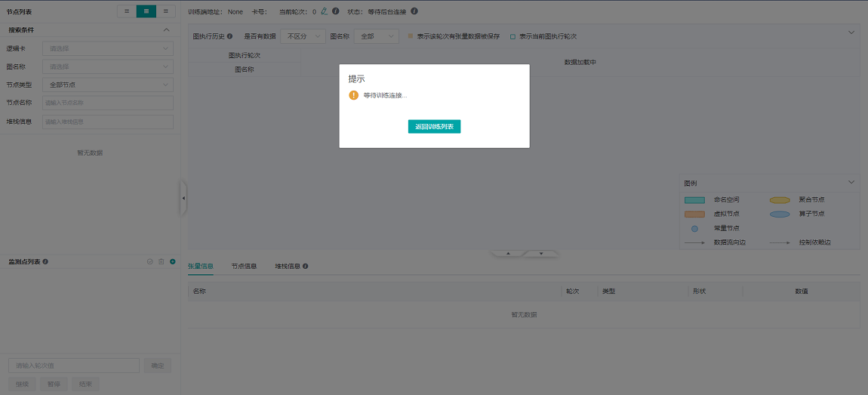Select the 张量信息 tab
The height and width of the screenshot is (395, 868).
click(x=201, y=267)
